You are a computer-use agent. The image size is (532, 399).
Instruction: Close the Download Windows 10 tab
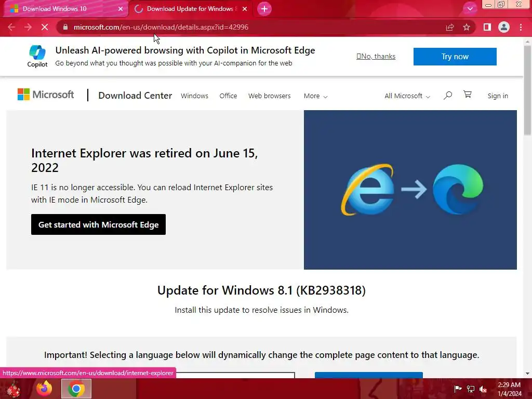pos(121,9)
